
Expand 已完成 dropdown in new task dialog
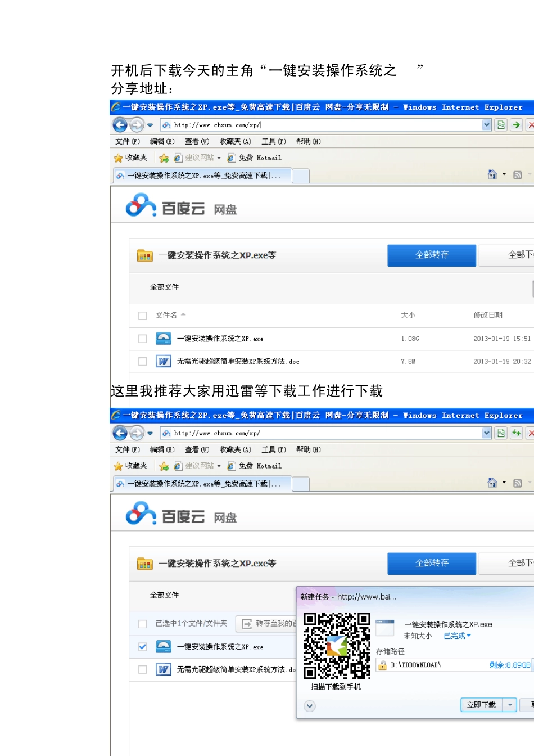(x=458, y=636)
